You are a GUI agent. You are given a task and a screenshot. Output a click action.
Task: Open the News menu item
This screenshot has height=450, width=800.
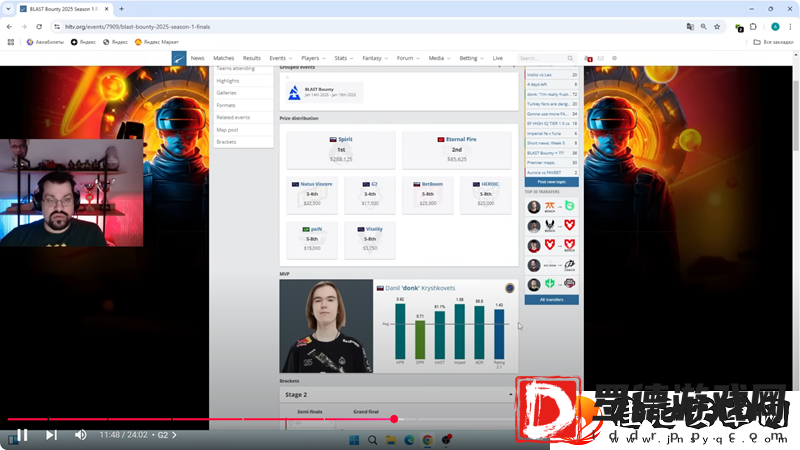click(197, 58)
